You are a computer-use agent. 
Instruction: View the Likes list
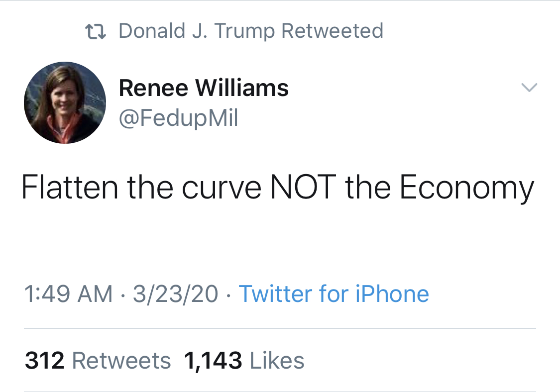[x=277, y=361]
